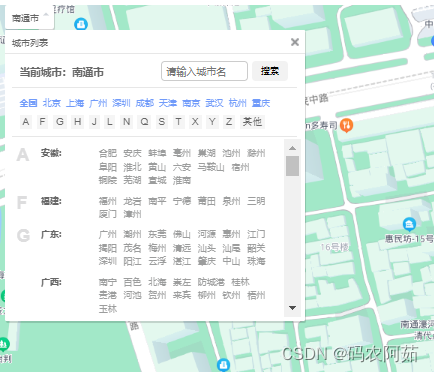
Task: Jump to letter Q index
Action: pyautogui.click(x=144, y=122)
